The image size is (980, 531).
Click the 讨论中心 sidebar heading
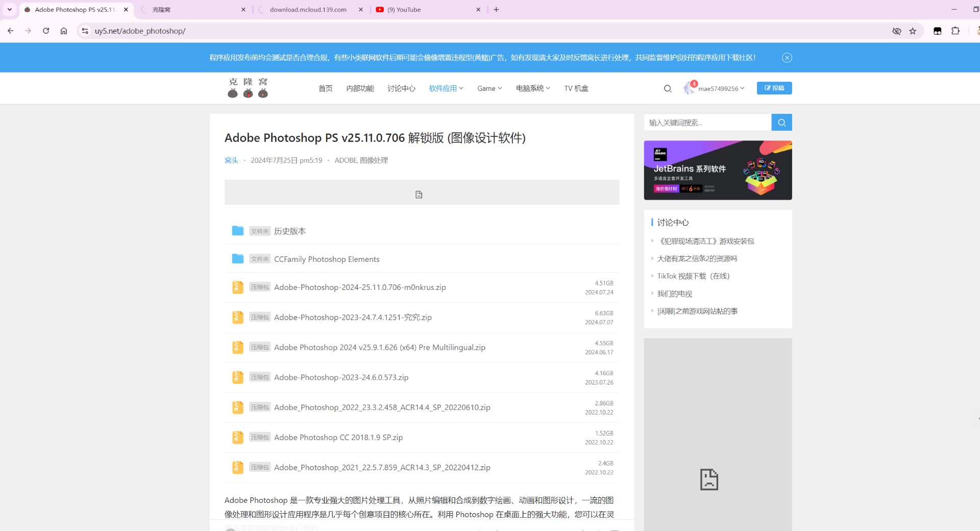673,222
